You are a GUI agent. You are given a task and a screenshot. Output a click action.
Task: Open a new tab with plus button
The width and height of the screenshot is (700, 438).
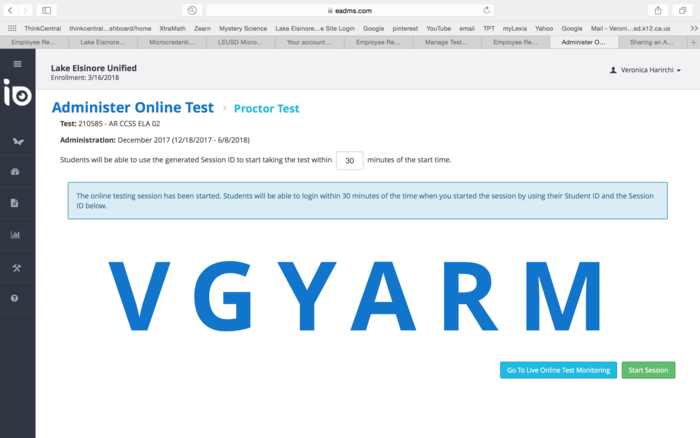coord(694,43)
